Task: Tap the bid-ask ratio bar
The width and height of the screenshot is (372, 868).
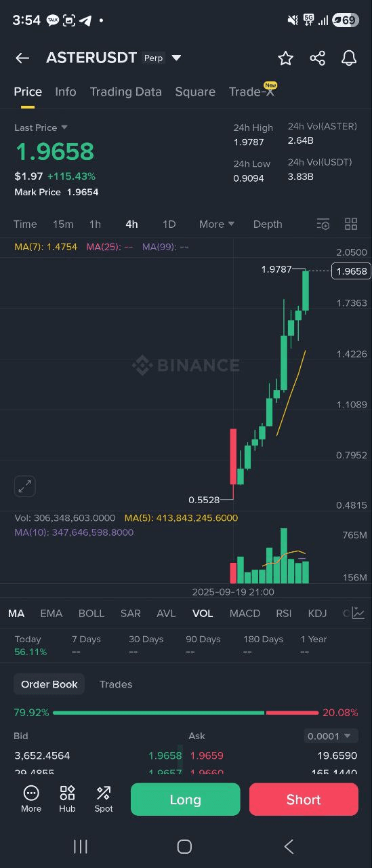Action: [186, 713]
